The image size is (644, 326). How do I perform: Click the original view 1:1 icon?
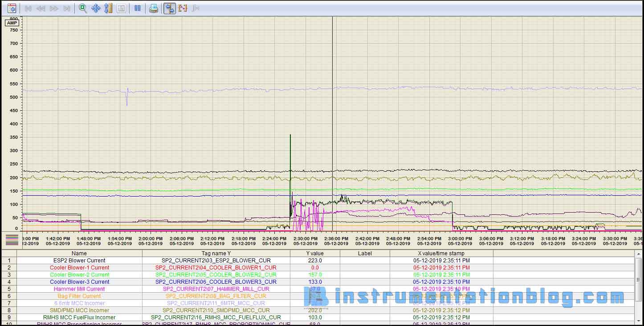pos(121,8)
